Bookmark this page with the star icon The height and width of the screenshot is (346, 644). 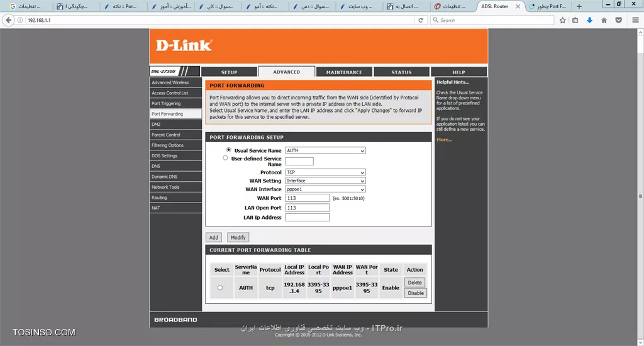562,20
